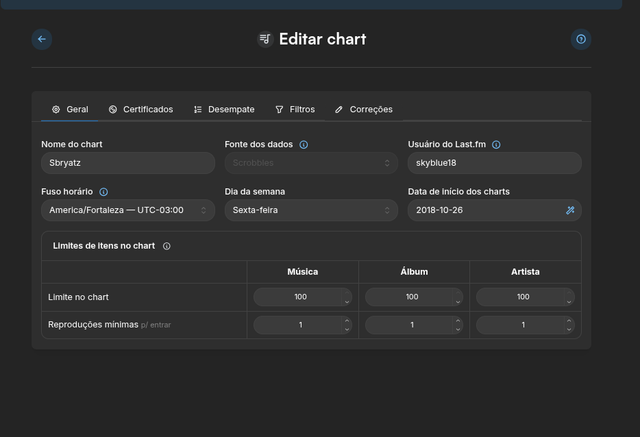Click the Artista column header
This screenshot has width=640, height=437.
[525, 272]
